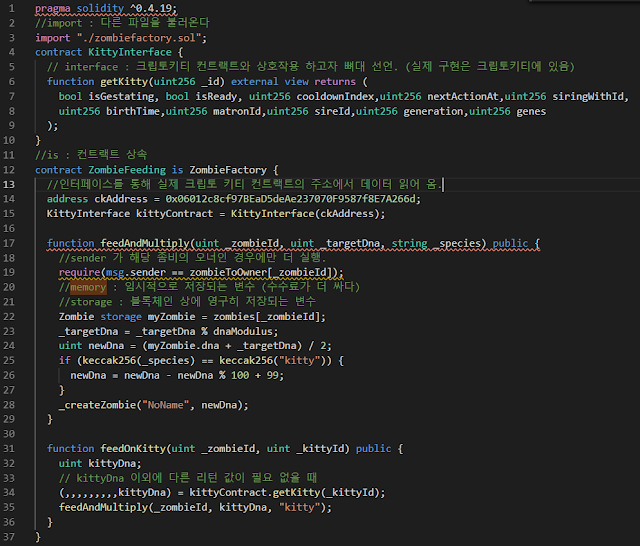Click line number 1 in the gutter
The height and width of the screenshot is (546, 640).
point(11,8)
